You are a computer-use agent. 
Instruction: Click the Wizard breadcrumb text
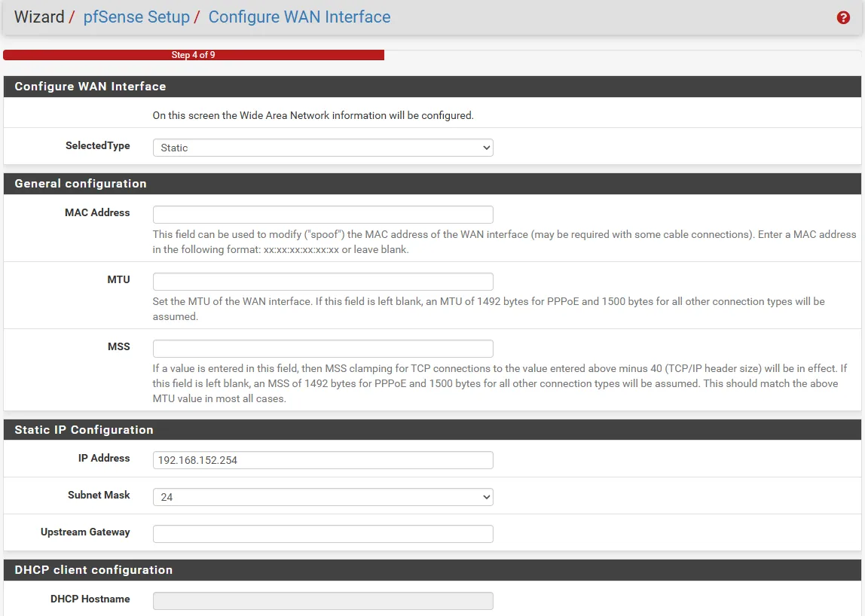tap(39, 17)
